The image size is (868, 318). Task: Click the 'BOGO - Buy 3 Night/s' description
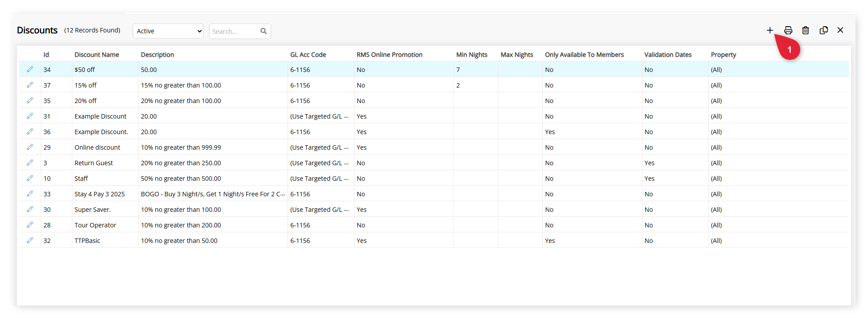click(213, 194)
